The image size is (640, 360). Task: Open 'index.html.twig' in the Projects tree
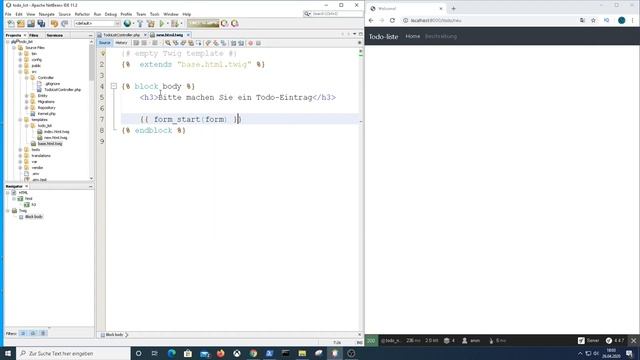[57, 132]
